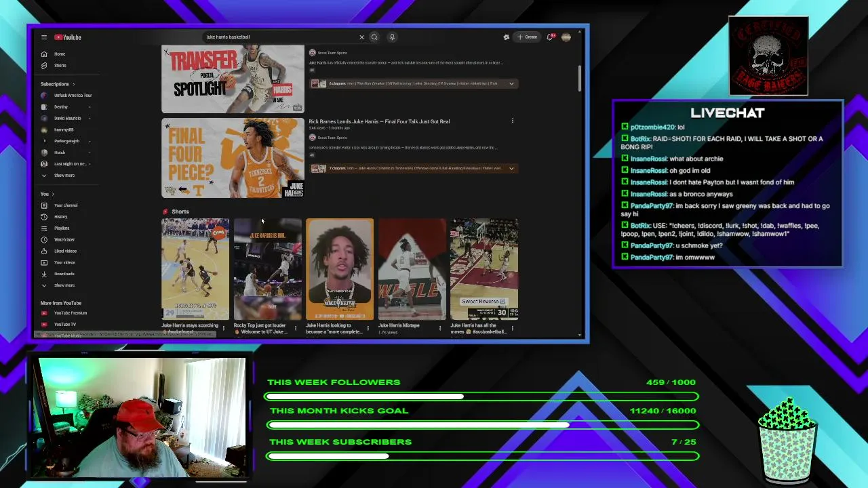Click the Shorts shelf icon above the thumbnails
Viewport: 868px width, 488px height.
(165, 211)
